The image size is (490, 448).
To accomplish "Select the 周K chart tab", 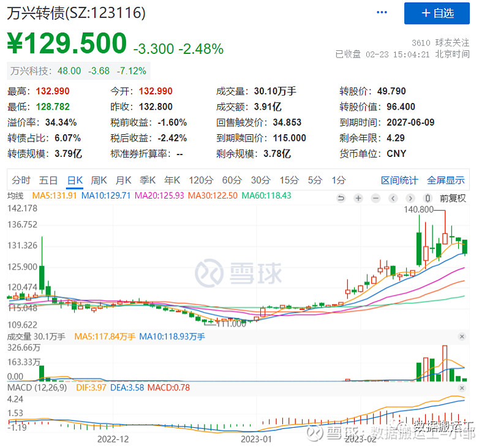I will tap(99, 180).
